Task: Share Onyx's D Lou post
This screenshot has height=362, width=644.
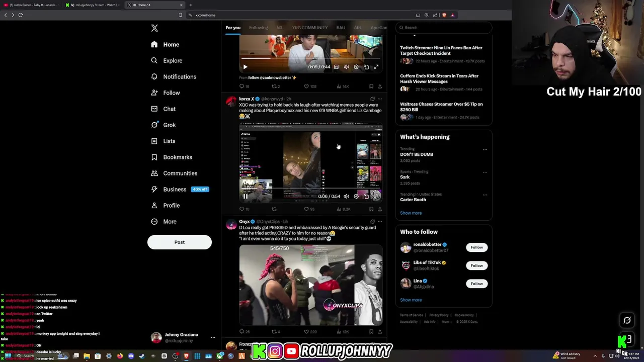Action: click(380, 332)
